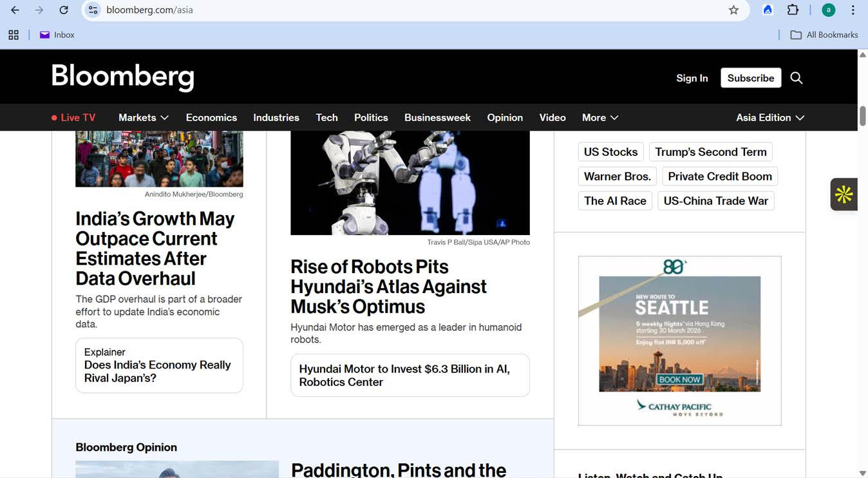
Task: Open Explainer: Does India's Economy Rival Japan's
Action: tap(159, 365)
